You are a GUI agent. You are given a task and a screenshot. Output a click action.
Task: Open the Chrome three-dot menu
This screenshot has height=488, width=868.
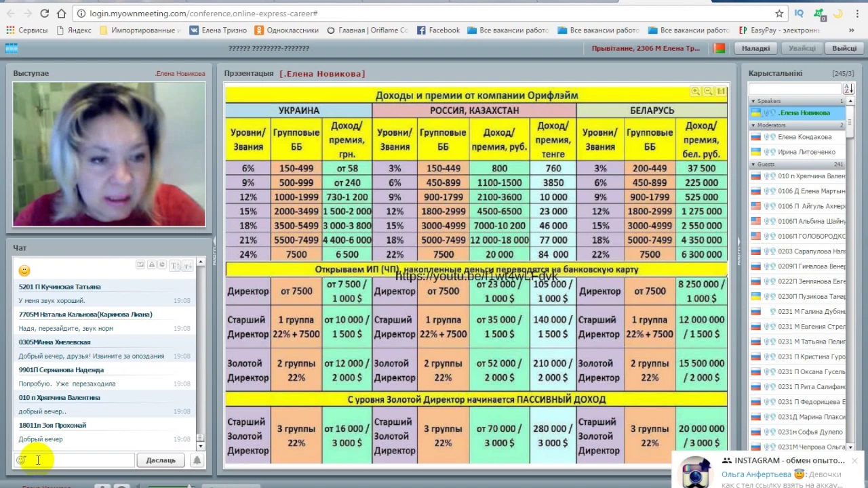(x=856, y=14)
